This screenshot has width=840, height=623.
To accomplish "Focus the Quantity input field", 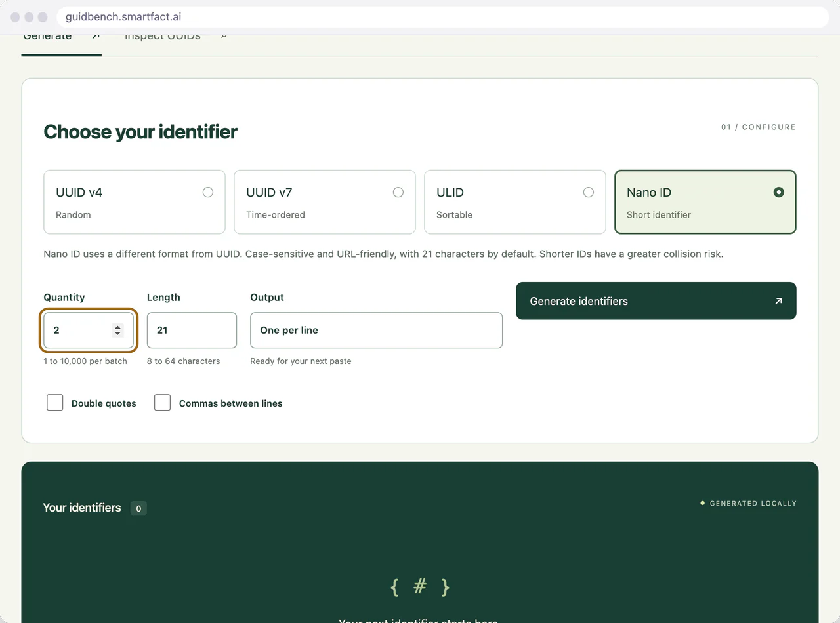I will (89, 331).
